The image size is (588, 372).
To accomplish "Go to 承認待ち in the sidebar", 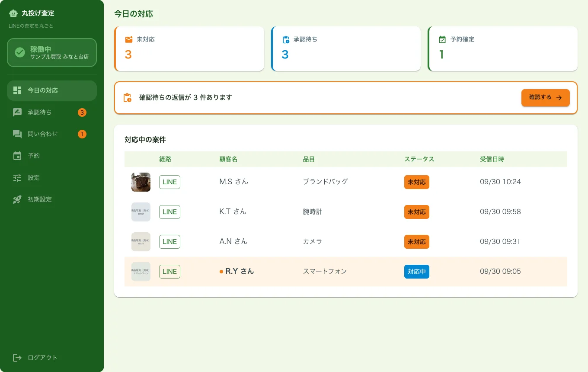I will [52, 112].
